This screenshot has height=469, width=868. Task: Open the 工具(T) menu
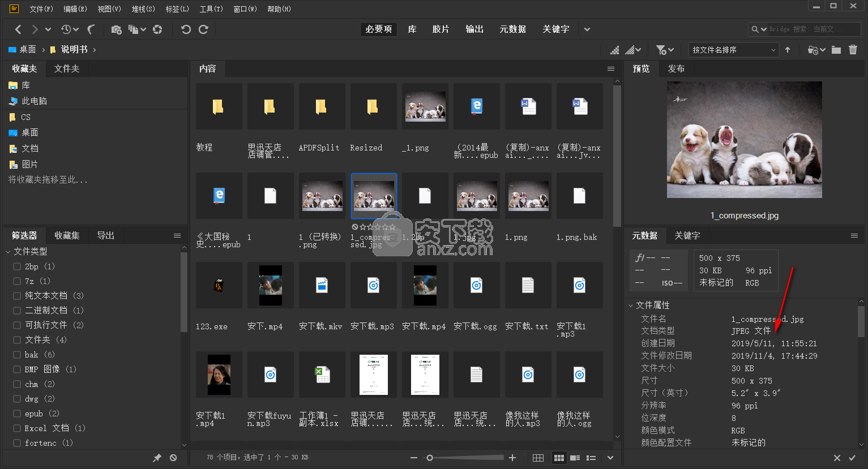[x=211, y=9]
